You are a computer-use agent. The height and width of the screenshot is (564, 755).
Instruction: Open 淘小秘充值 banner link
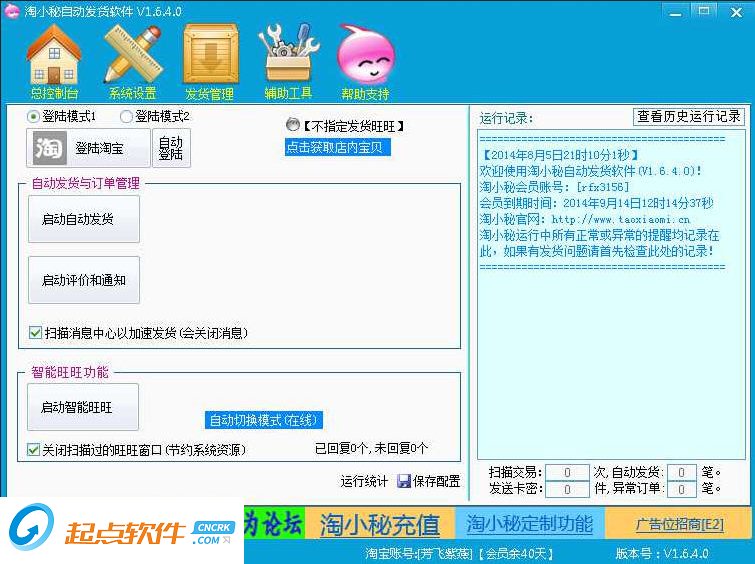379,525
